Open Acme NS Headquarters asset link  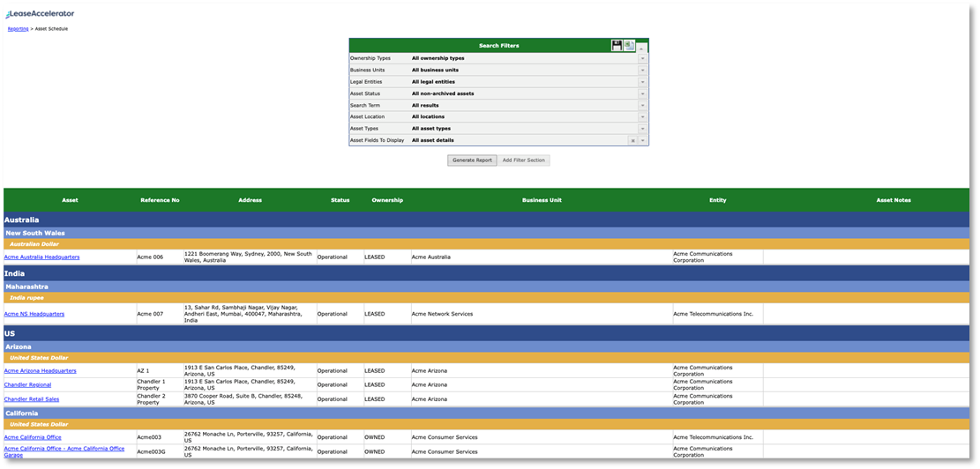coord(34,314)
